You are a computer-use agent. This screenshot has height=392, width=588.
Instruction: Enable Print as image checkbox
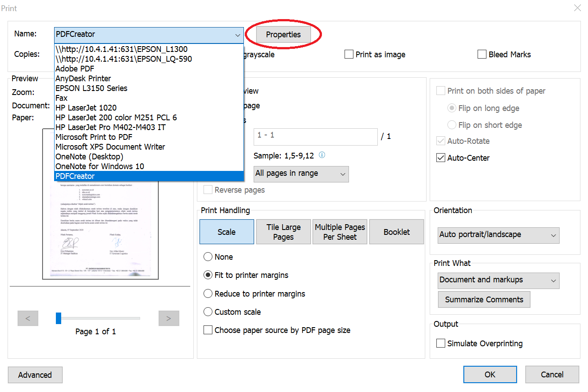tap(349, 55)
